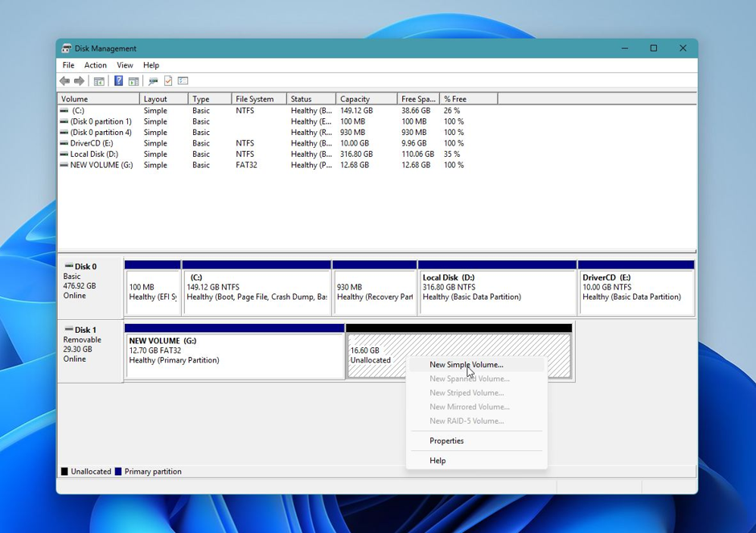The image size is (756, 533).
Task: Sort by the Volume column header
Action: [x=99, y=99]
